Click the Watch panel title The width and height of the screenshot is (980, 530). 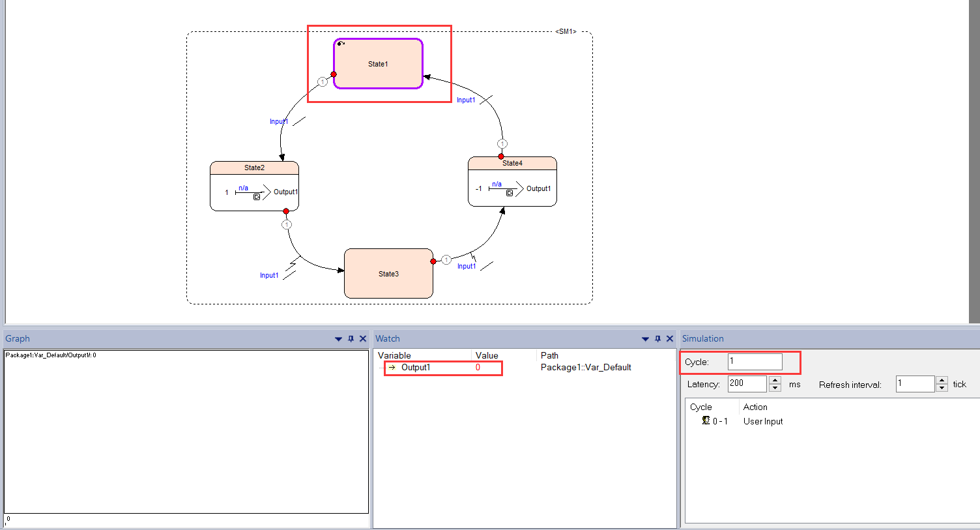pos(387,338)
